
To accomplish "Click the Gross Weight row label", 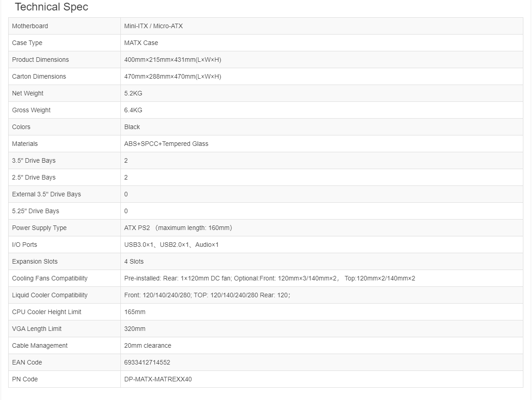I will 31,110.
